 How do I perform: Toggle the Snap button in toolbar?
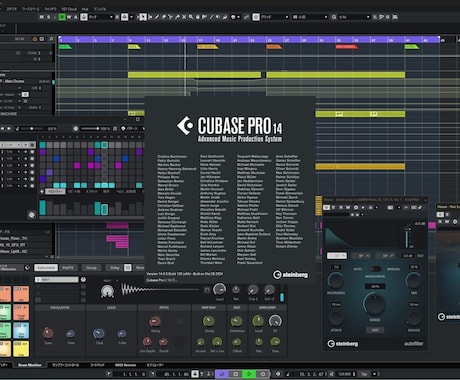(x=256, y=17)
